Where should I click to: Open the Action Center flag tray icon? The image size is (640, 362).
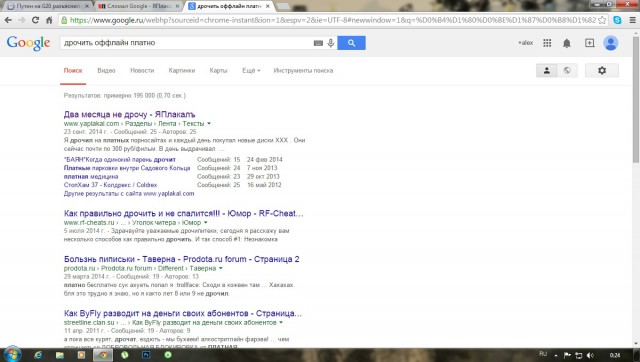(567, 355)
